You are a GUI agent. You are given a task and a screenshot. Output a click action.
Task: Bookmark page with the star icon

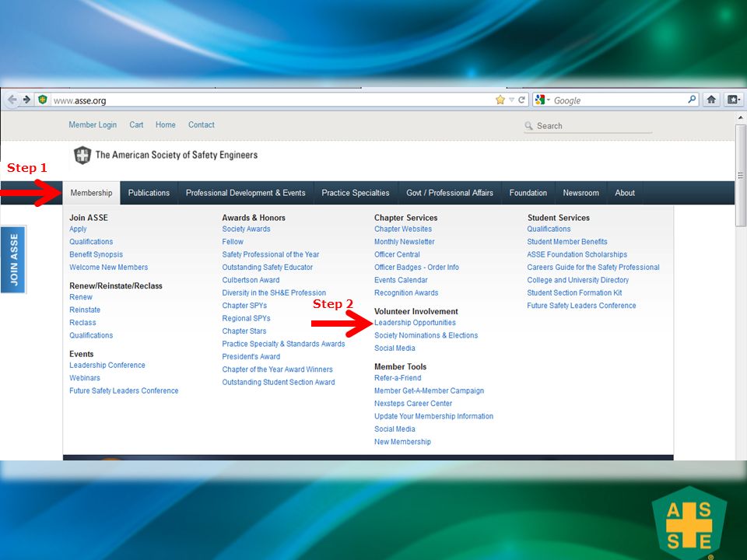click(500, 100)
